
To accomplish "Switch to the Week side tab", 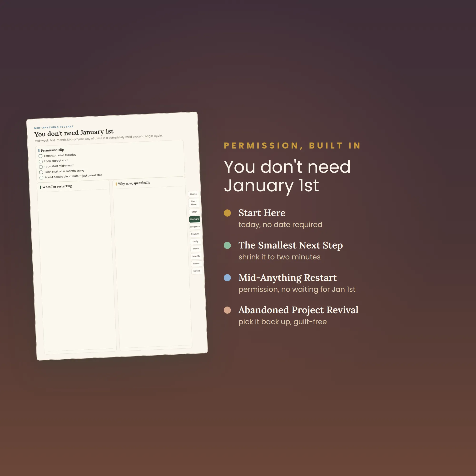I will pos(196,249).
